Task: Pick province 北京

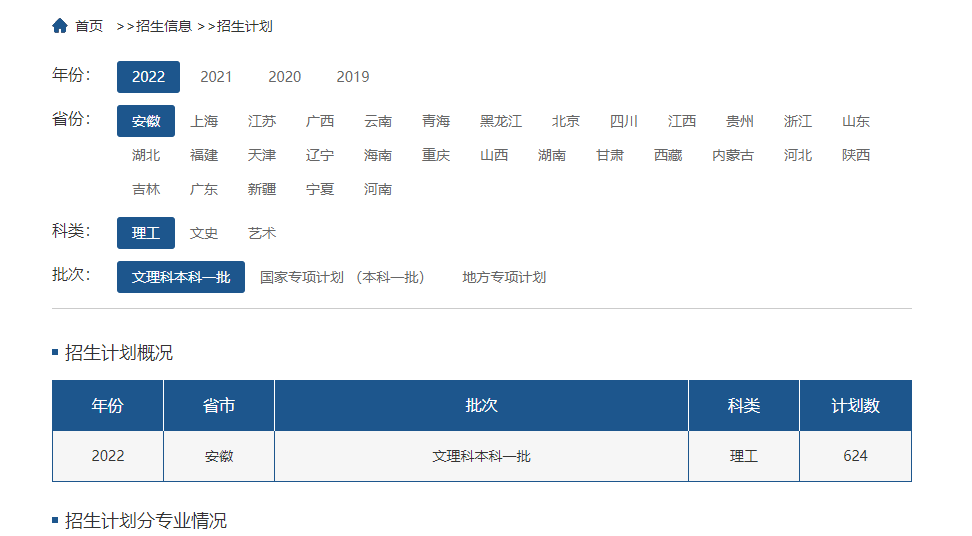Action: (x=565, y=121)
